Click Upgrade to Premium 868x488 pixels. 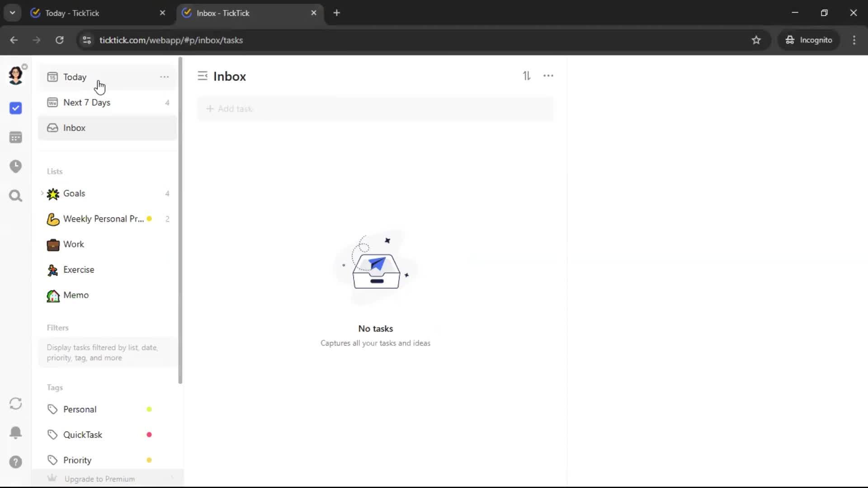[x=99, y=479]
